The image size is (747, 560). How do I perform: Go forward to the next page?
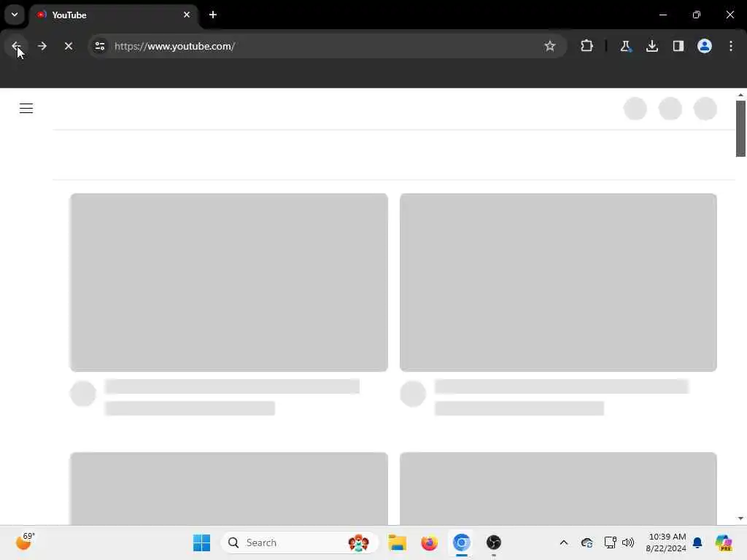[42, 46]
